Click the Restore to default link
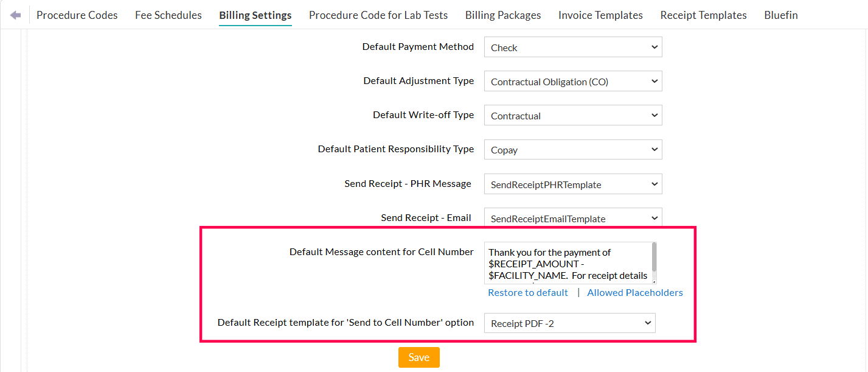The width and height of the screenshot is (868, 372). point(527,292)
